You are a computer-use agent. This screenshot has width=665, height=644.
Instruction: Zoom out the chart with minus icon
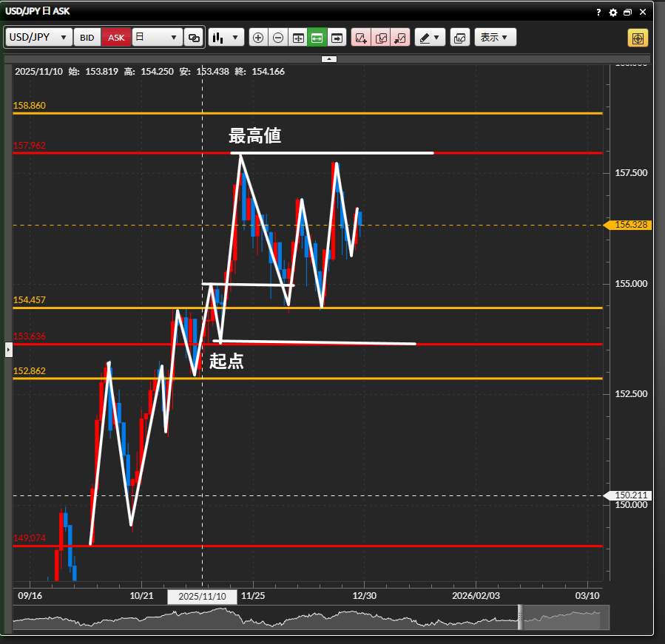pos(278,38)
